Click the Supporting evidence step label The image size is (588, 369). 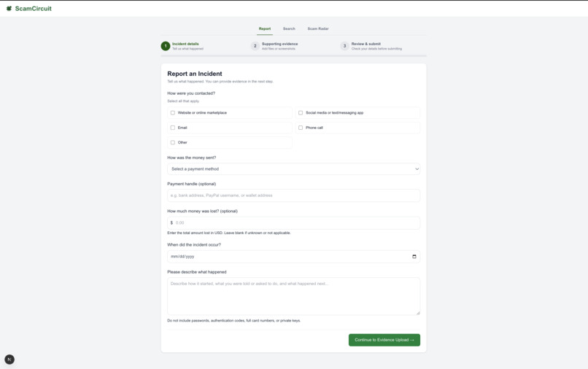click(279, 44)
